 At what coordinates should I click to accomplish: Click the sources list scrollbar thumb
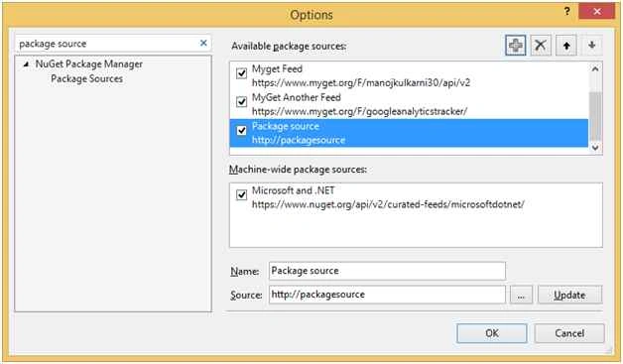595,116
